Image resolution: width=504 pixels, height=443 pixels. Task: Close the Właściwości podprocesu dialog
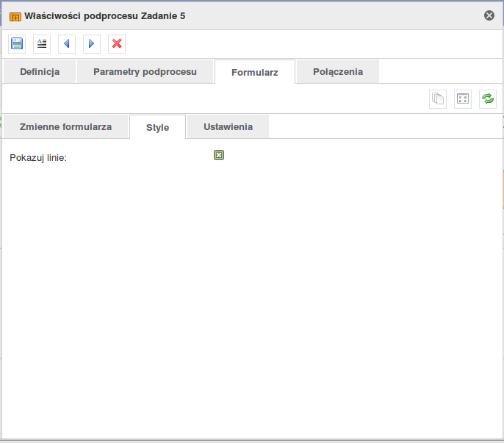tap(489, 15)
